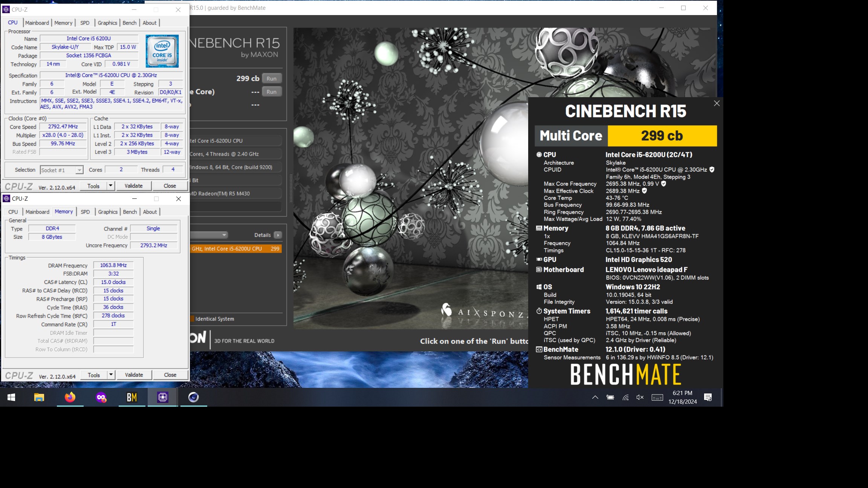
Task: Open the touch keyboard tray icon
Action: point(657,397)
